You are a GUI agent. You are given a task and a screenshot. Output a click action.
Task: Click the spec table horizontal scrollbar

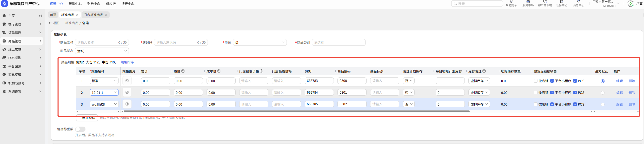[296, 111]
